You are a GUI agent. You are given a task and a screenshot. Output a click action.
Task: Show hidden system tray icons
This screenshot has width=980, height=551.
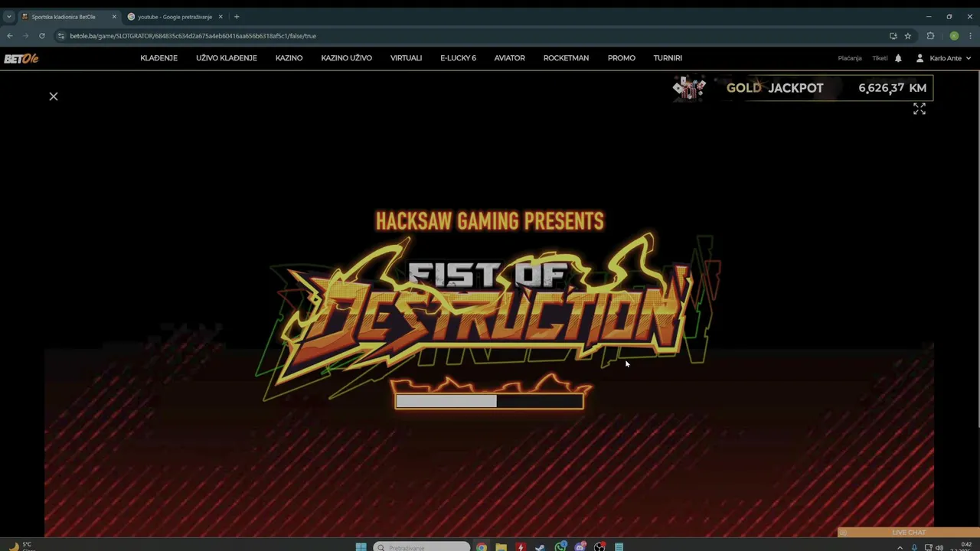pos(900,547)
